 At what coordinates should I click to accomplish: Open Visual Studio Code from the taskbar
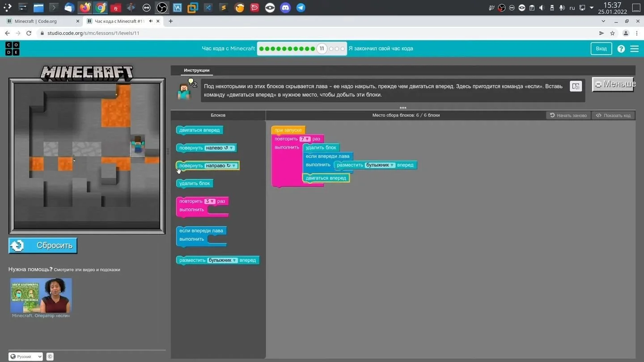(208, 8)
